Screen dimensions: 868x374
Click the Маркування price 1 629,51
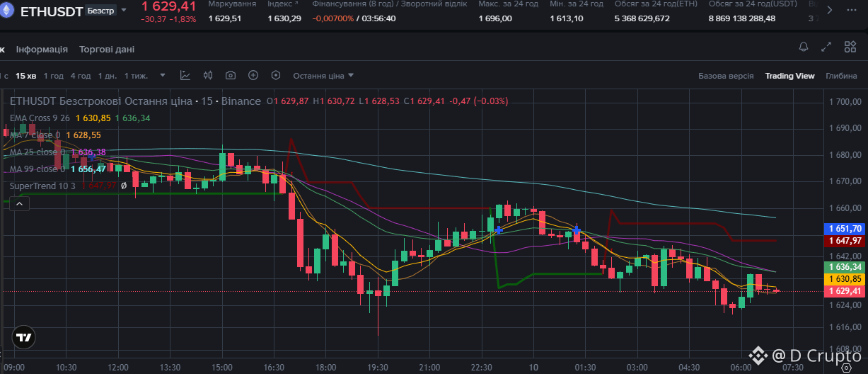pos(225,18)
